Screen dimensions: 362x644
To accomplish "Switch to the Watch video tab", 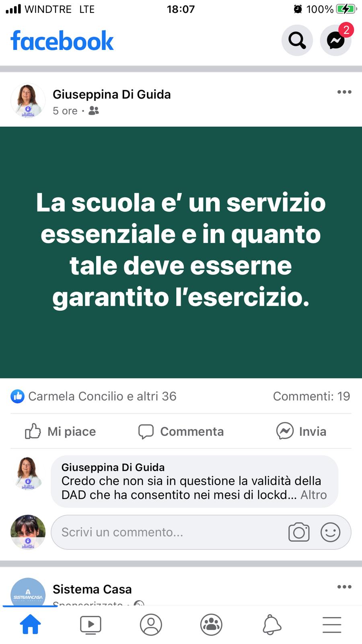I will tap(90, 625).
